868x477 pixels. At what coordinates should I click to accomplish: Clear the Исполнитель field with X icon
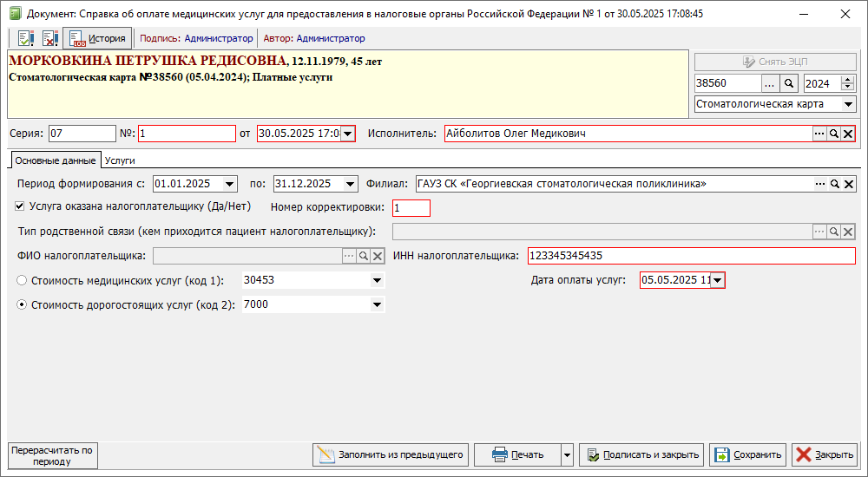pyautogui.click(x=848, y=134)
